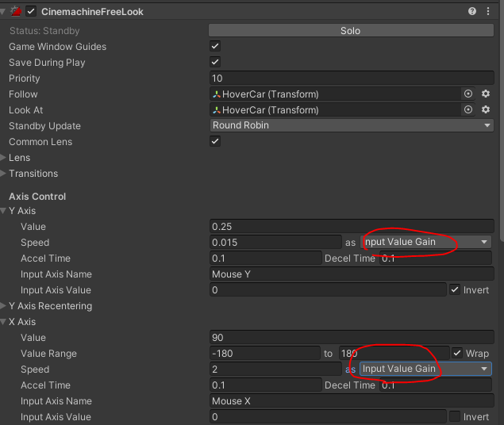Expand the Lens section
Image resolution: width=504 pixels, height=425 pixels.
3,157
